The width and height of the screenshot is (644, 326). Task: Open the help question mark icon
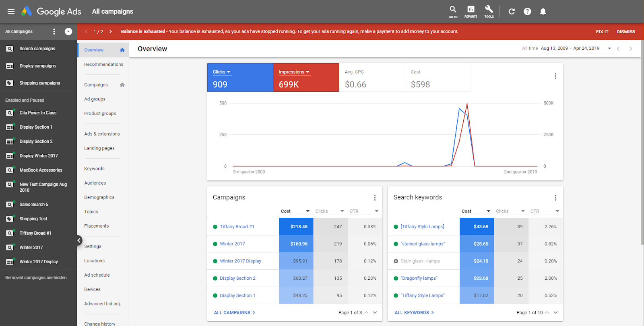[x=527, y=11]
